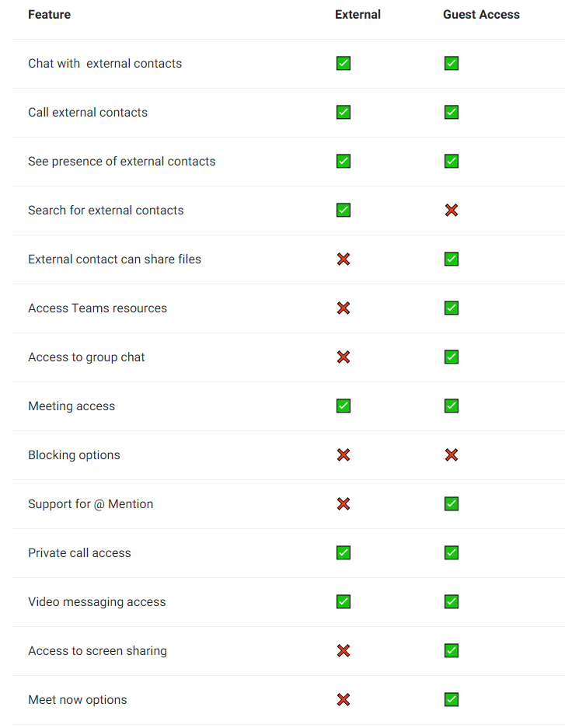Click Guest Access checkmark for Access to screen sharing
The height and width of the screenshot is (728, 565).
pos(452,650)
